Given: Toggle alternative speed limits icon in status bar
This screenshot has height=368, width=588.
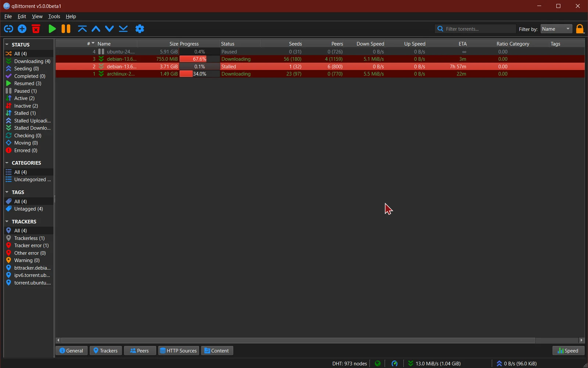Looking at the screenshot, I should [x=395, y=364].
